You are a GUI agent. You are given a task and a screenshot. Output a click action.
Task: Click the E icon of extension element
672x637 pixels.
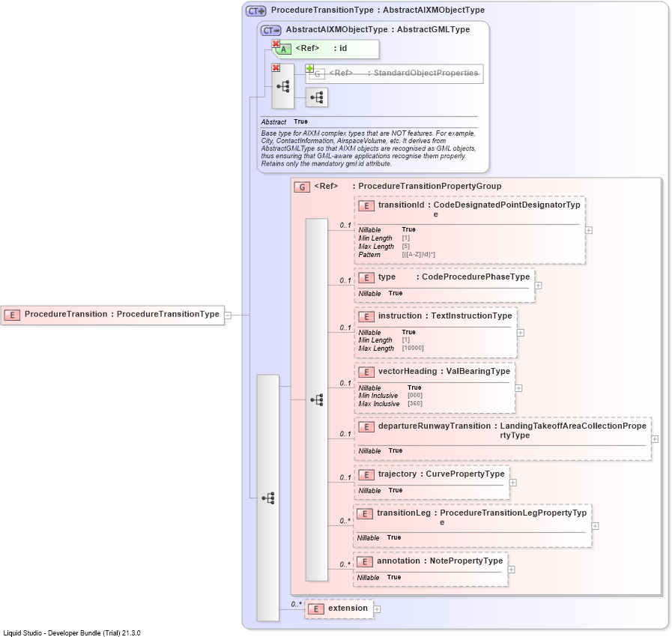pos(316,609)
